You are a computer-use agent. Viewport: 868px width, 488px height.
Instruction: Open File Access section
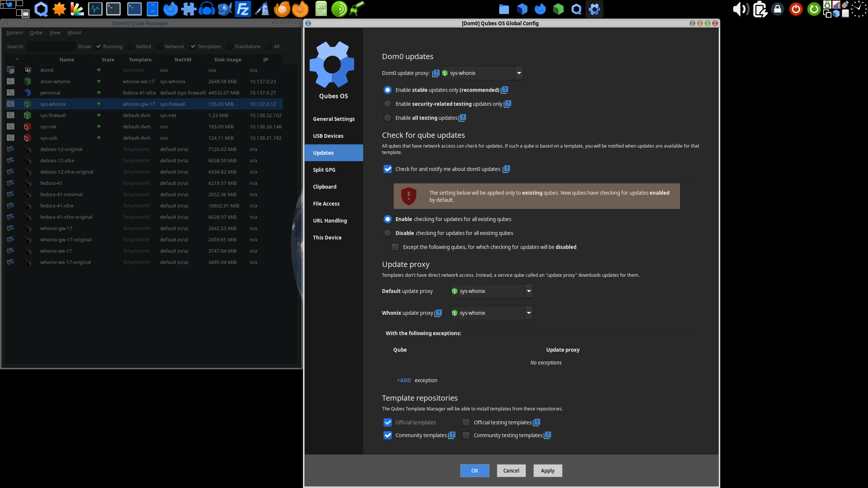(334, 204)
